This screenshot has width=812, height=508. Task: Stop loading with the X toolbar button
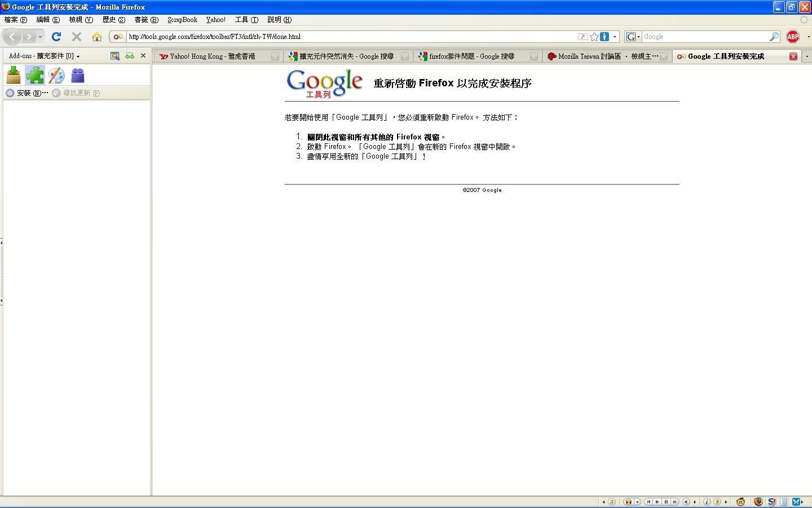pos(77,37)
